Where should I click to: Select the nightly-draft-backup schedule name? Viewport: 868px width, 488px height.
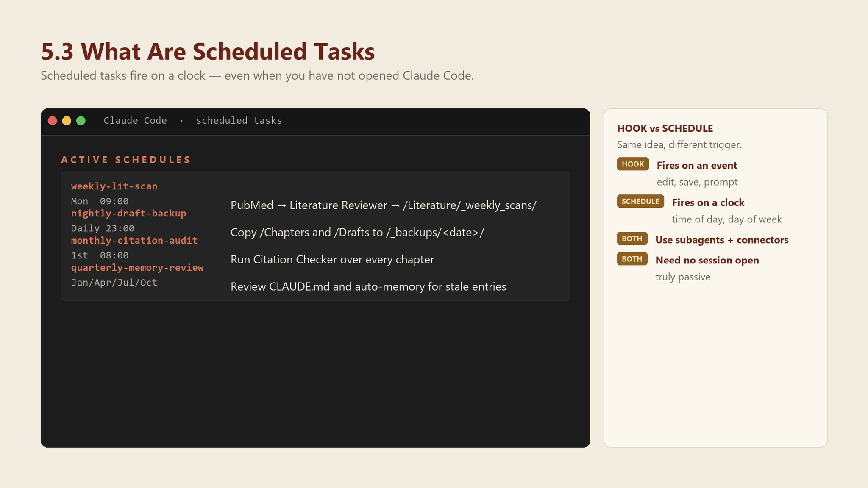coord(129,213)
